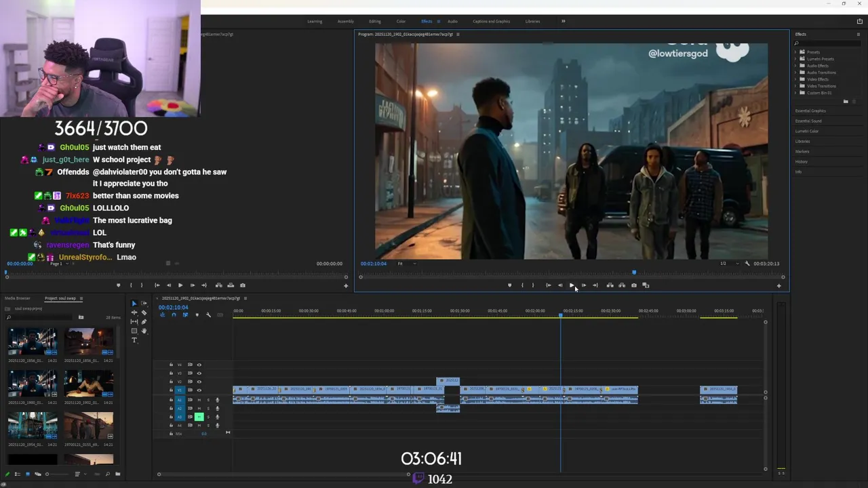
Task: Show more workspaces overflow chevron
Action: tap(563, 21)
